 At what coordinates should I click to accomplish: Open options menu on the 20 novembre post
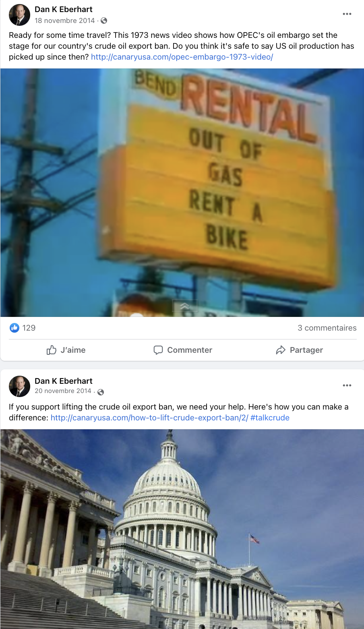click(x=347, y=386)
